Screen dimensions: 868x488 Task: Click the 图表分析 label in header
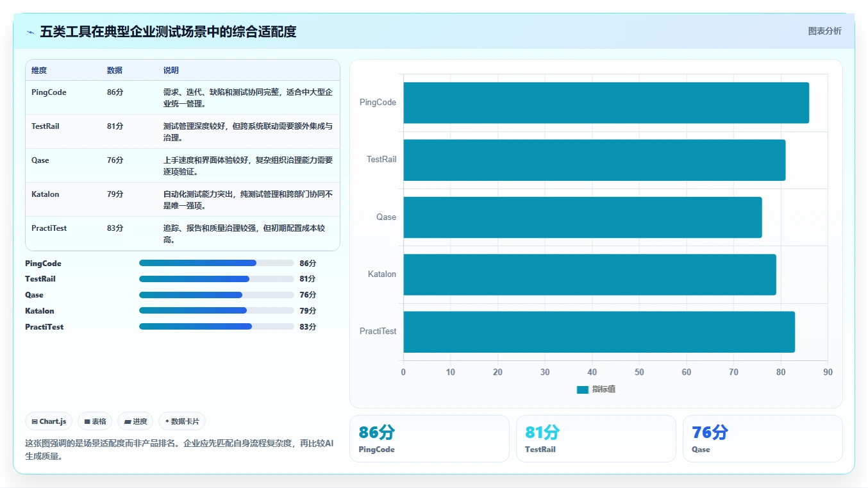tap(824, 31)
